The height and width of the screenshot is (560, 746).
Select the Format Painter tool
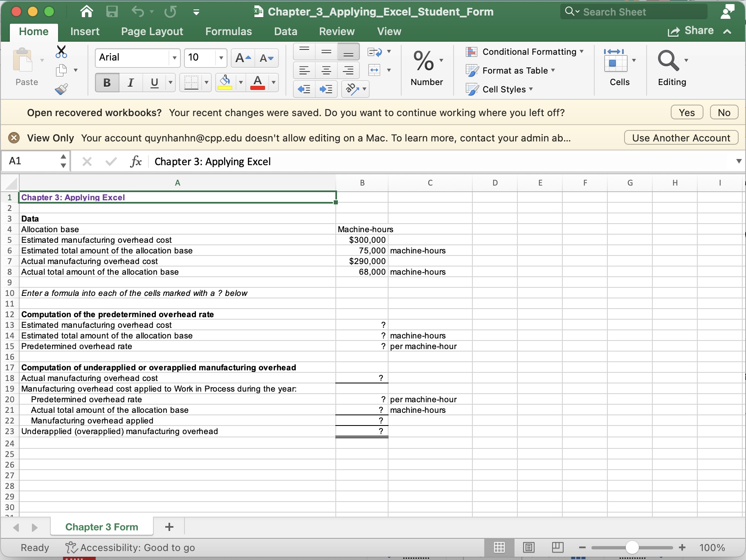61,89
